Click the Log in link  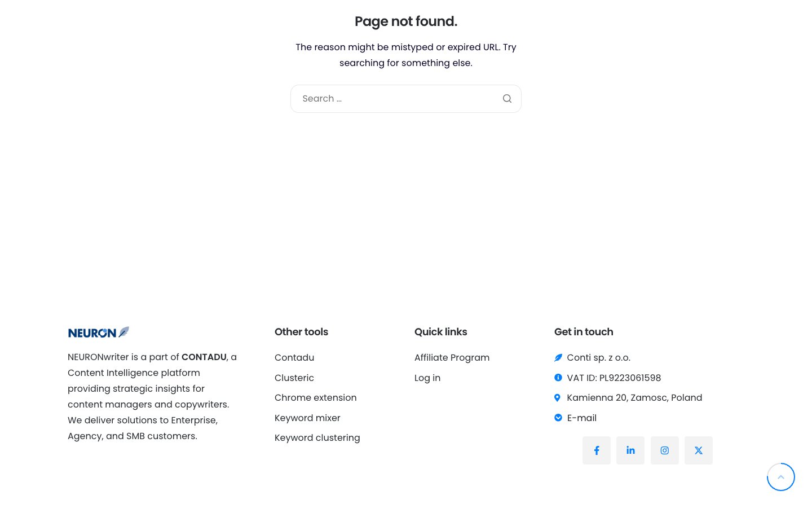coord(427,378)
